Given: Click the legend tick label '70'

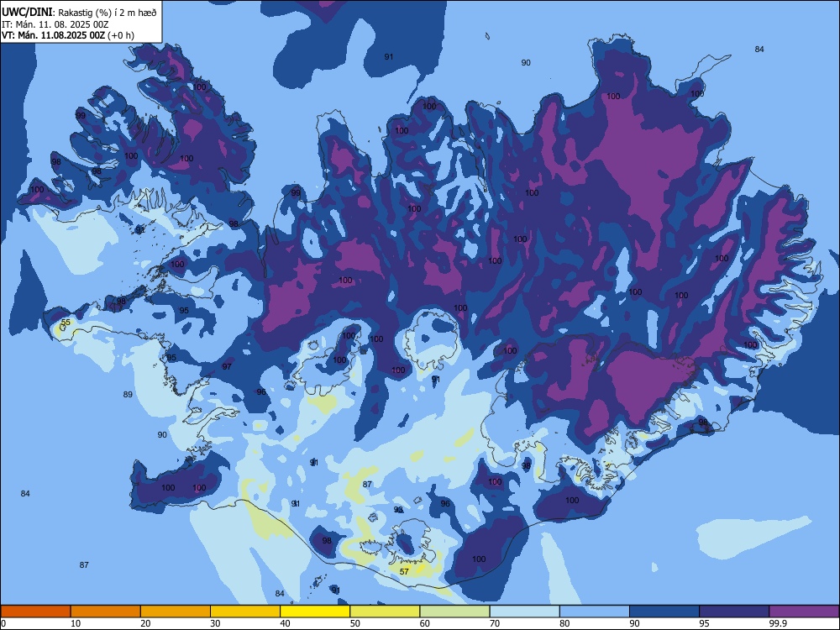Looking at the screenshot, I should tap(495, 623).
